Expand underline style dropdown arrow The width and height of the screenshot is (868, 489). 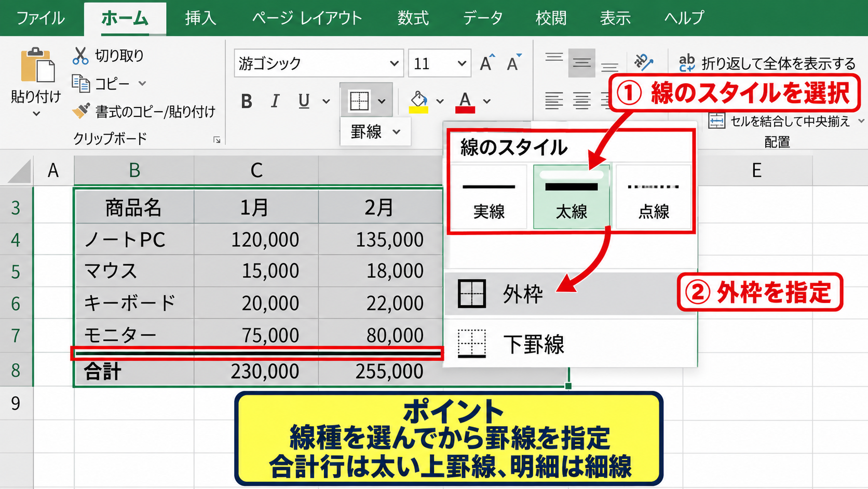coord(326,101)
